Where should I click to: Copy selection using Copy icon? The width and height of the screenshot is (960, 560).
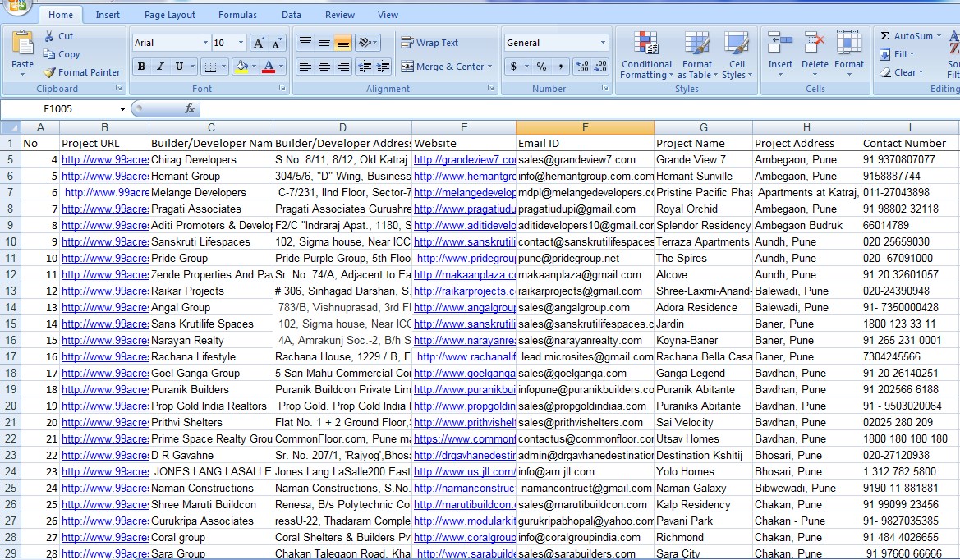49,54
